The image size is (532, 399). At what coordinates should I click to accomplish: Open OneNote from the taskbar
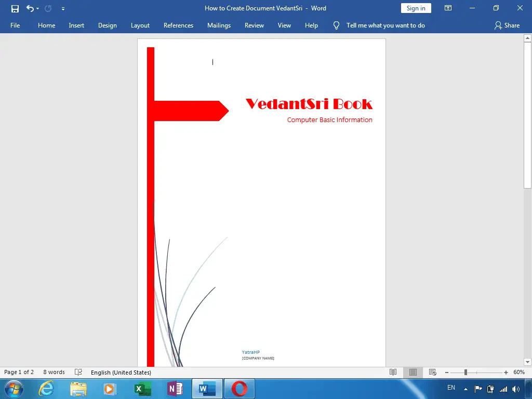tap(175, 389)
